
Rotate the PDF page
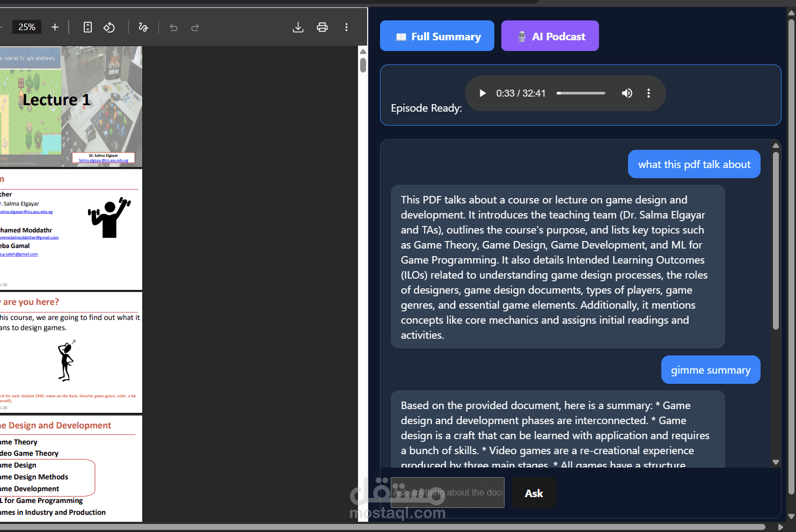click(x=109, y=27)
